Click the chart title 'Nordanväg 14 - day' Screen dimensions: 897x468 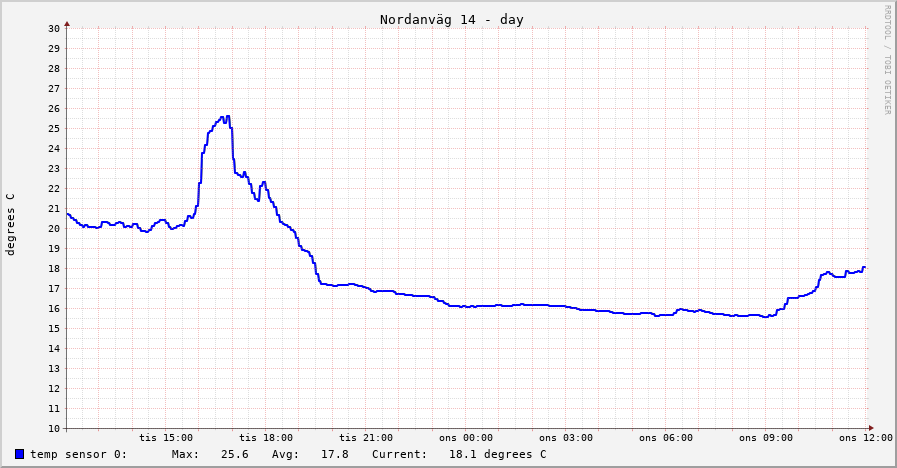click(x=452, y=20)
